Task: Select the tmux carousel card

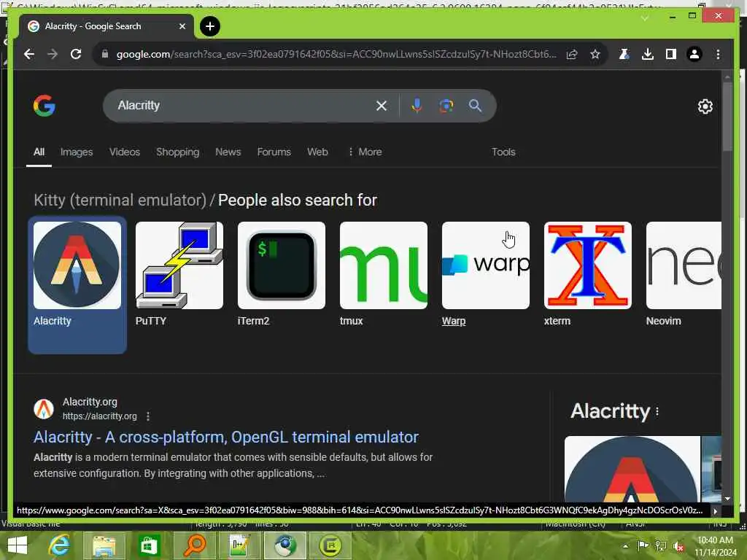Action: coord(384,274)
